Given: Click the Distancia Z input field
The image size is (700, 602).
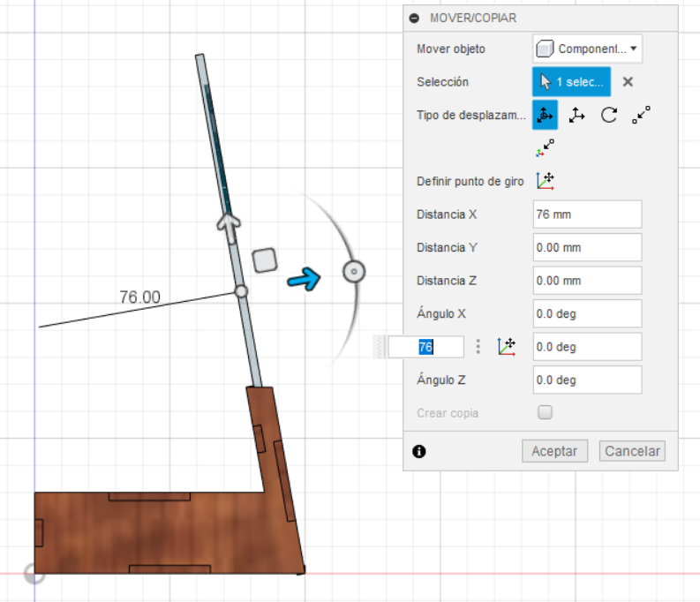Looking at the screenshot, I should [x=588, y=281].
